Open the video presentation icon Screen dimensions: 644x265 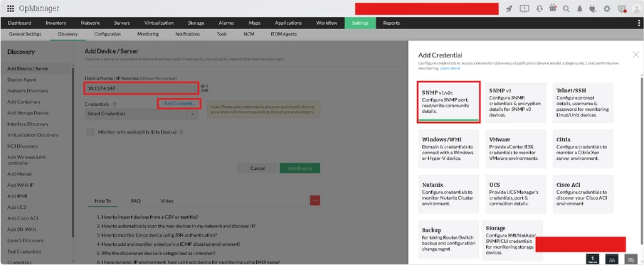524,9
